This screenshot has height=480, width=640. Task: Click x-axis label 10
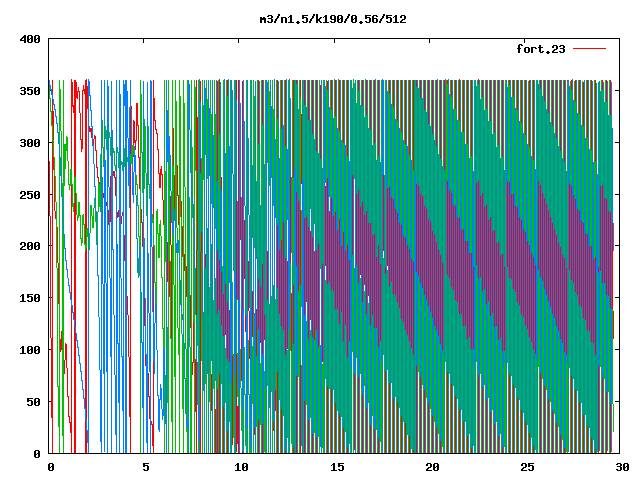241,467
